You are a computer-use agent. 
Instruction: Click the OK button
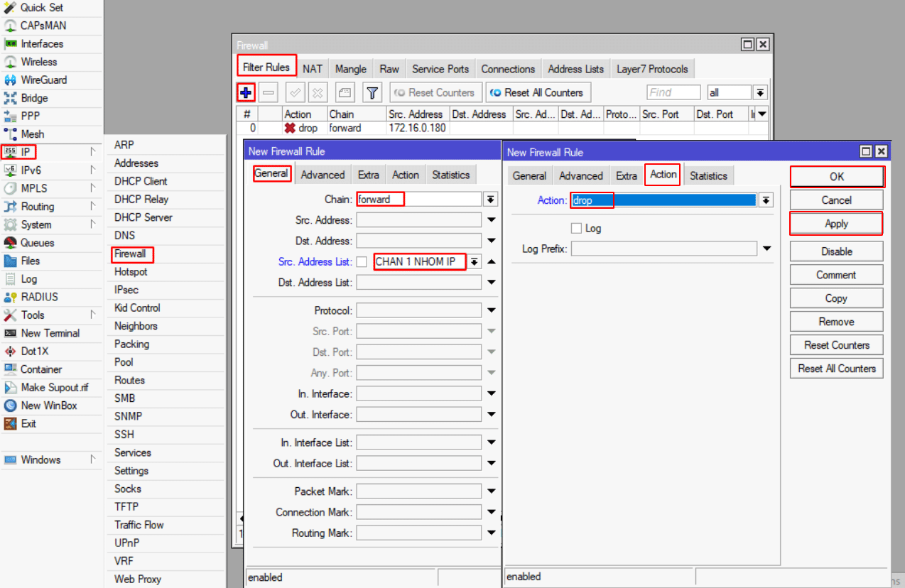pyautogui.click(x=837, y=177)
